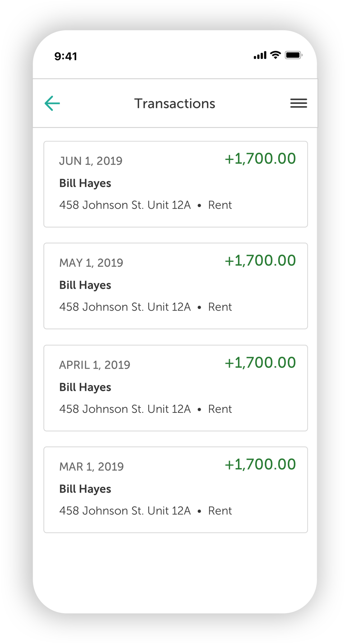Image resolution: width=345 pixels, height=644 pixels.
Task: Open the MAY 1, 2019 transaction card
Action: pyautogui.click(x=175, y=286)
